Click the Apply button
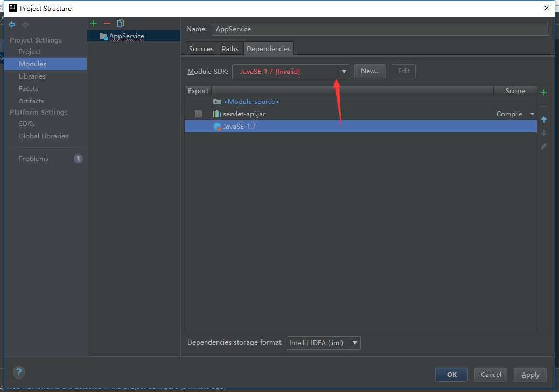The width and height of the screenshot is (559, 392). pos(530,375)
